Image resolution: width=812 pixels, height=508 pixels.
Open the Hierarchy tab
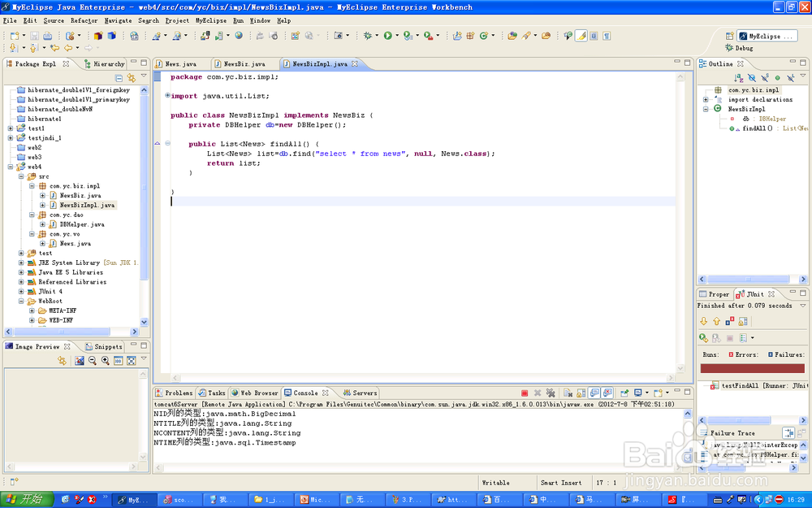click(x=104, y=63)
